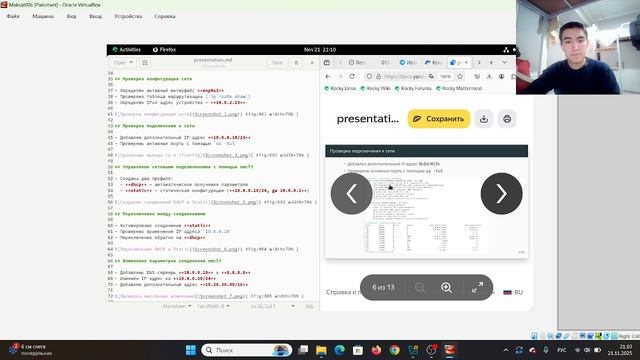Open GNOME Activities overview
This screenshot has width=640, height=360.
pos(127,50)
